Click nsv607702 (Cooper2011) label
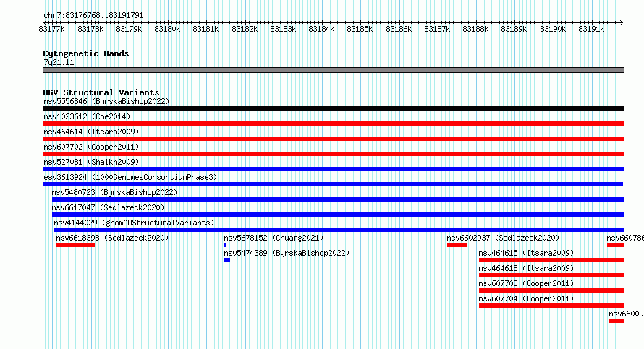644x349 pixels. pos(91,147)
